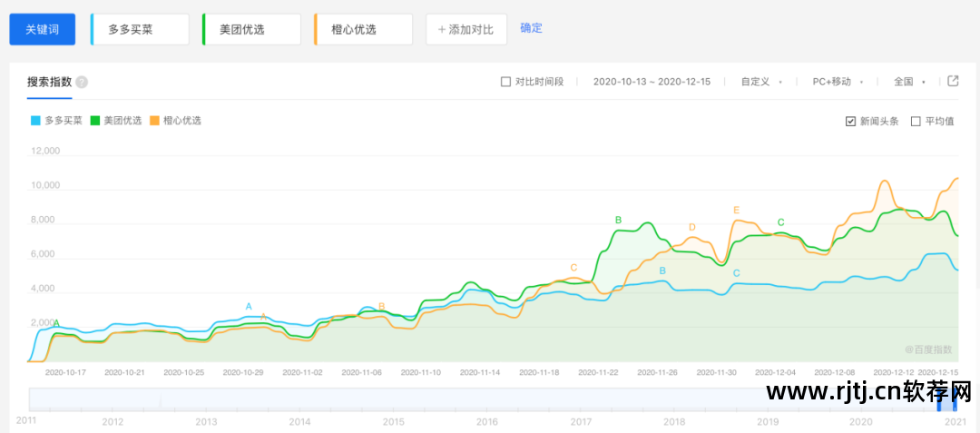This screenshot has height=433, width=980.
Task: Click orange news marker C near 2020-11-18
Action: [573, 268]
